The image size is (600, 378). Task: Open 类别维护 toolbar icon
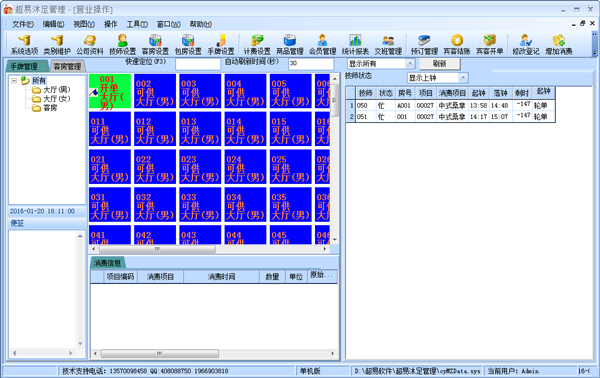57,45
